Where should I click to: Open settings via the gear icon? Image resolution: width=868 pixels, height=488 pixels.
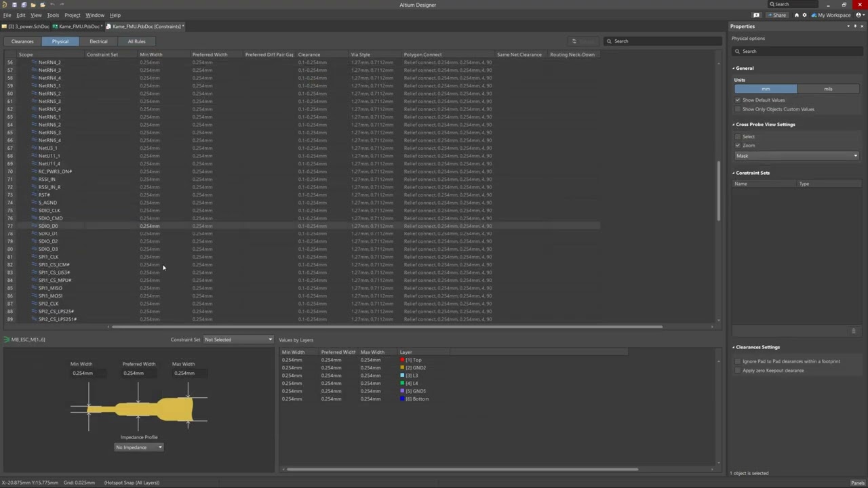(805, 15)
